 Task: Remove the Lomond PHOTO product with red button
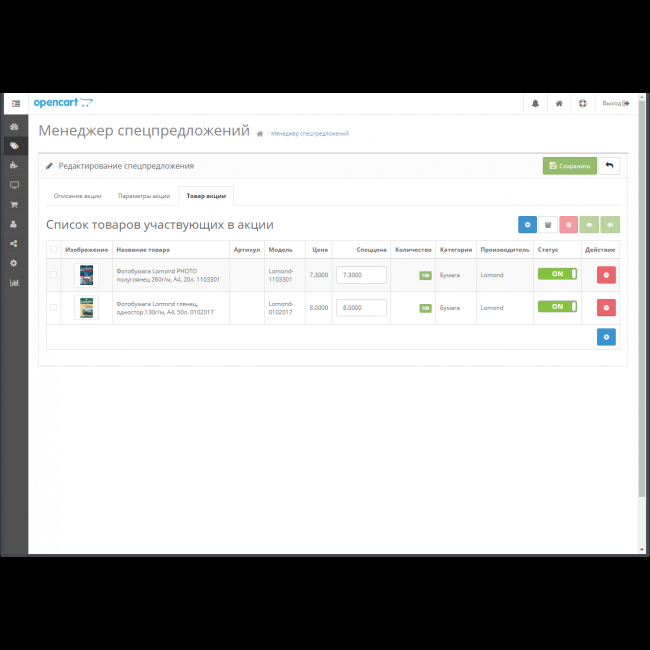[x=606, y=275]
